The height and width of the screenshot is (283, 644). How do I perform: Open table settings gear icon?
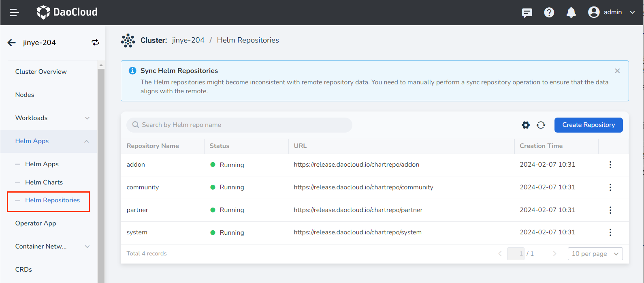[x=526, y=125]
